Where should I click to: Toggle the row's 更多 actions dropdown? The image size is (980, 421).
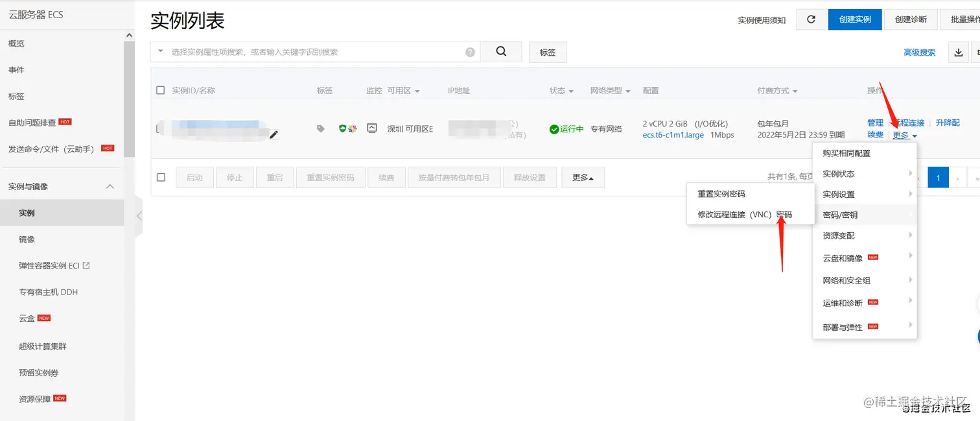[x=905, y=136]
